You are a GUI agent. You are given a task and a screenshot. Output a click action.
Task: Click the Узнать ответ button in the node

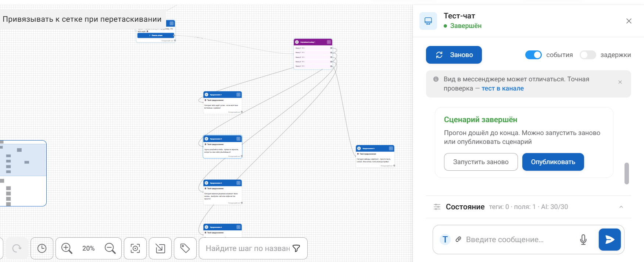coord(156,35)
